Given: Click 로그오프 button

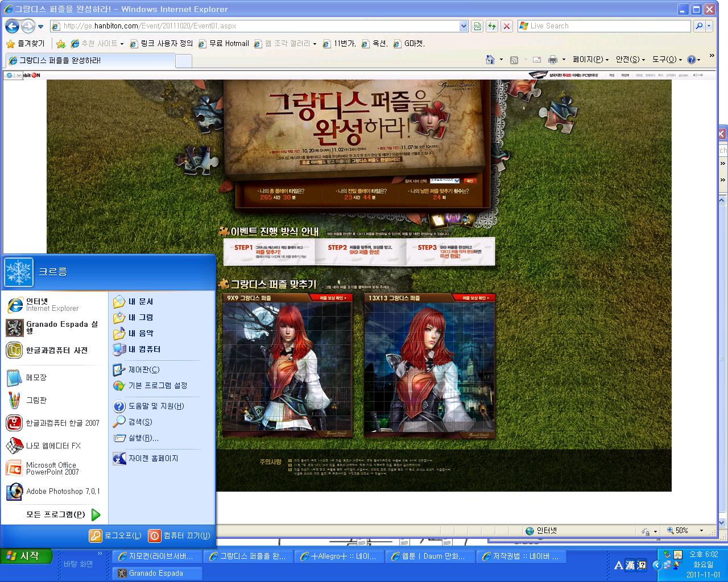Looking at the screenshot, I should (x=115, y=535).
